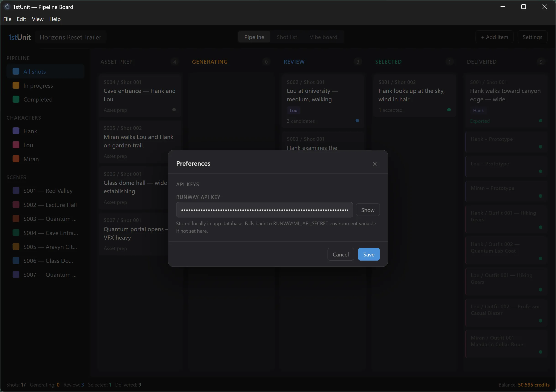Open the File menu
The image size is (556, 392).
(7, 19)
